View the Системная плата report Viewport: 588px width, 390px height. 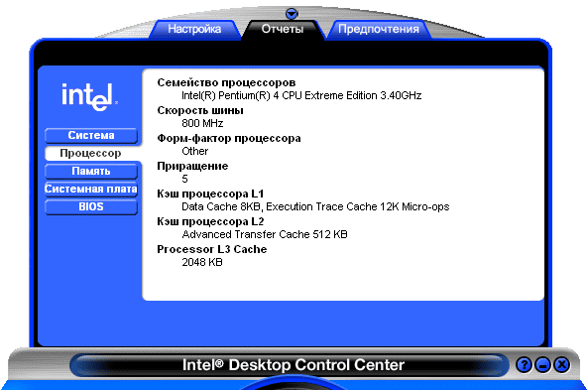point(91,189)
